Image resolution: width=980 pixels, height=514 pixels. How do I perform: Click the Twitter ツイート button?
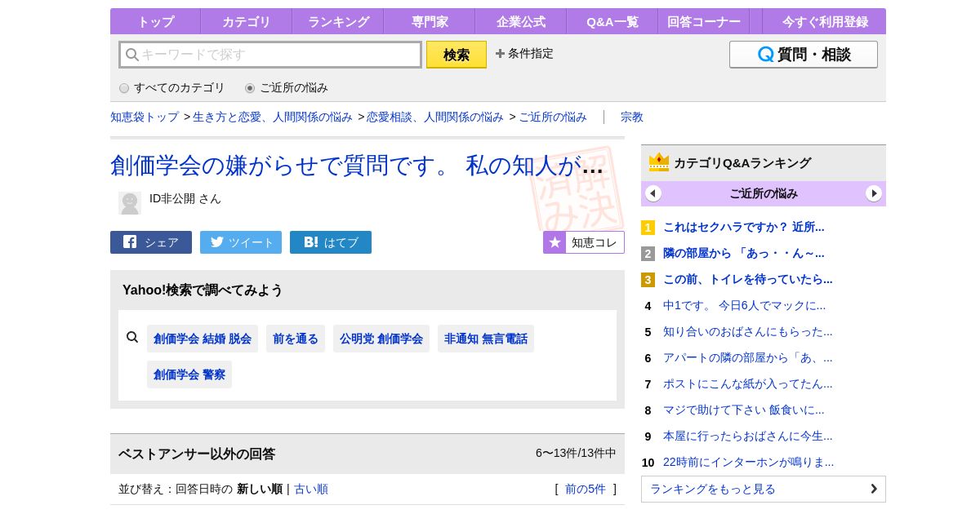(x=241, y=242)
